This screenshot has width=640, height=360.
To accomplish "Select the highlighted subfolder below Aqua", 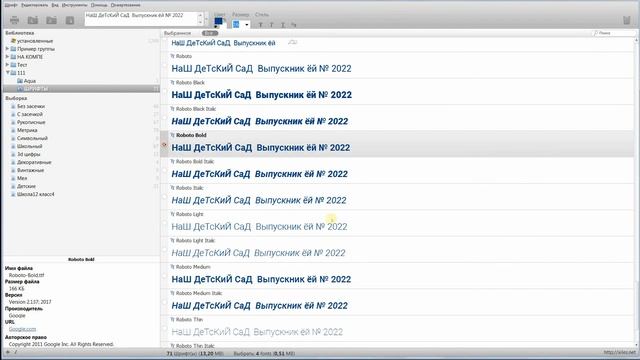I will pyautogui.click(x=81, y=89).
